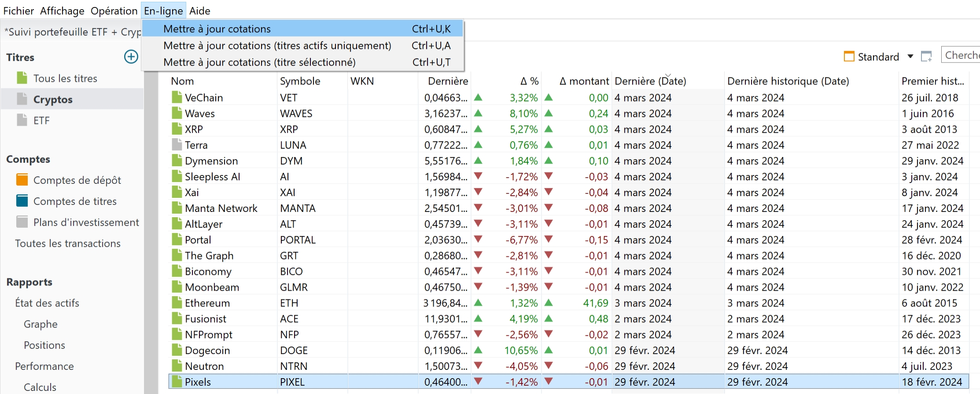The width and height of the screenshot is (980, 394).
Task: Click the grey Terra security icon
Action: 177,145
